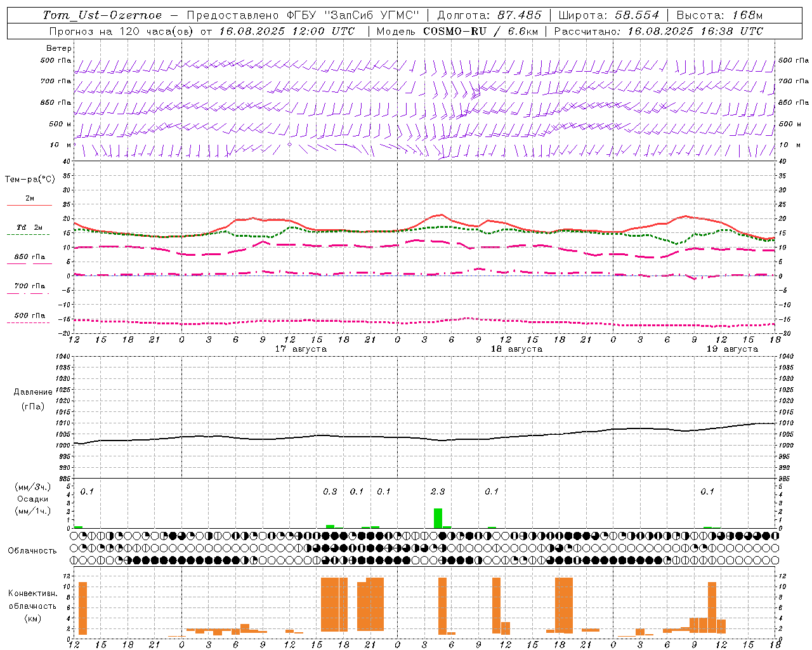Click the provider text ФГБУ "ЗапСиб УГМС"
The width and height of the screenshot is (812, 650).
(354, 15)
